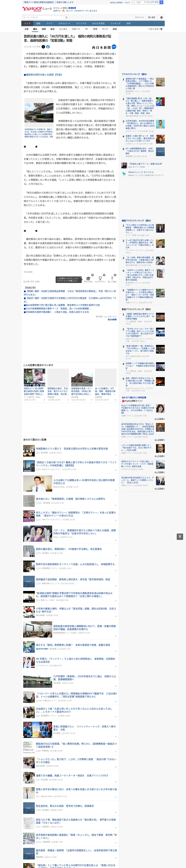Open 購入履歴 link

[152, 17]
